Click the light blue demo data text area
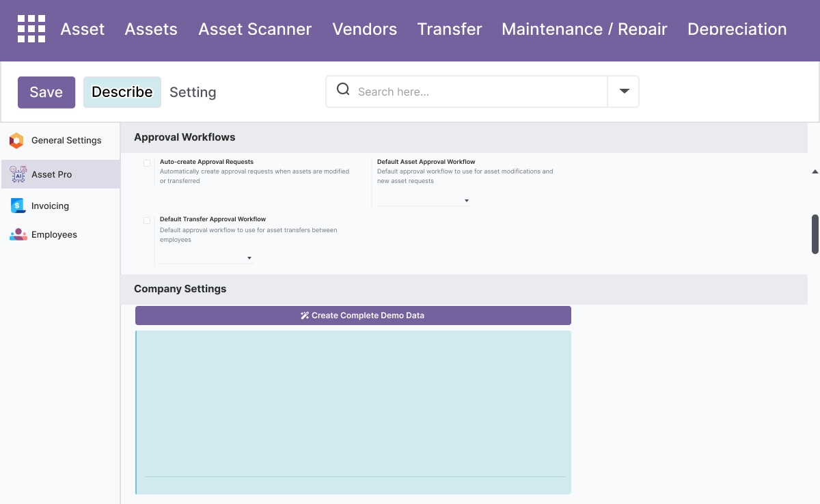Viewport: 820px width, 504px height. 353,412
